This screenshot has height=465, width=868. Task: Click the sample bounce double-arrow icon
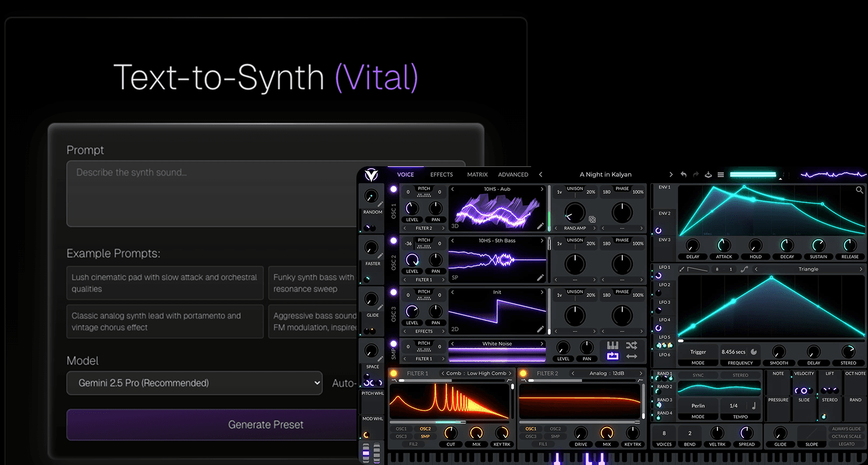(631, 356)
